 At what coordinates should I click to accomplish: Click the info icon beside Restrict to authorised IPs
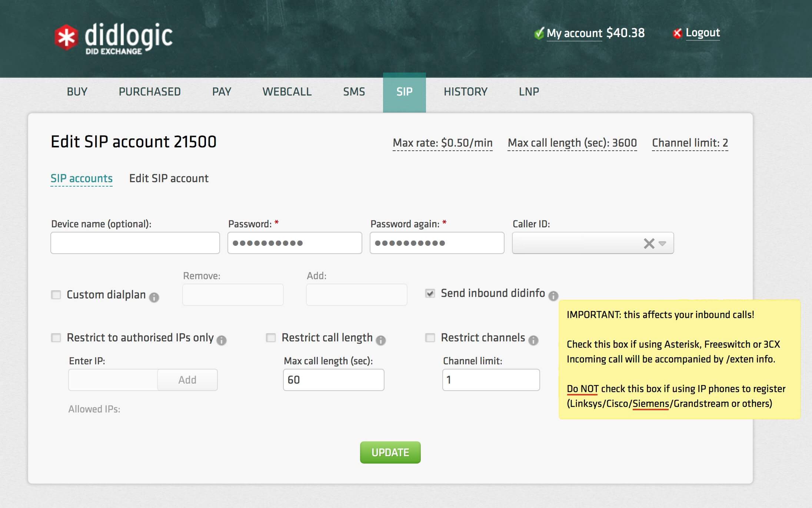pyautogui.click(x=222, y=340)
